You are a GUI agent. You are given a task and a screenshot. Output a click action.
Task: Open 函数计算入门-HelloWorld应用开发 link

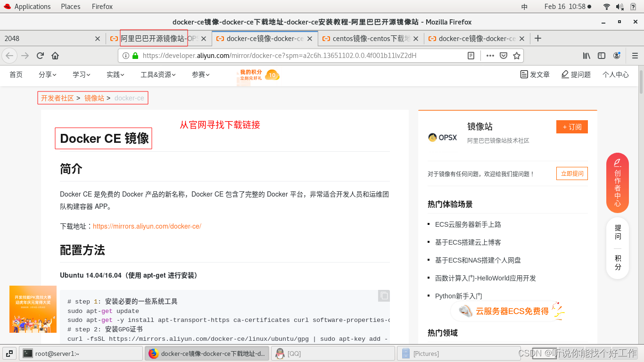pos(486,278)
